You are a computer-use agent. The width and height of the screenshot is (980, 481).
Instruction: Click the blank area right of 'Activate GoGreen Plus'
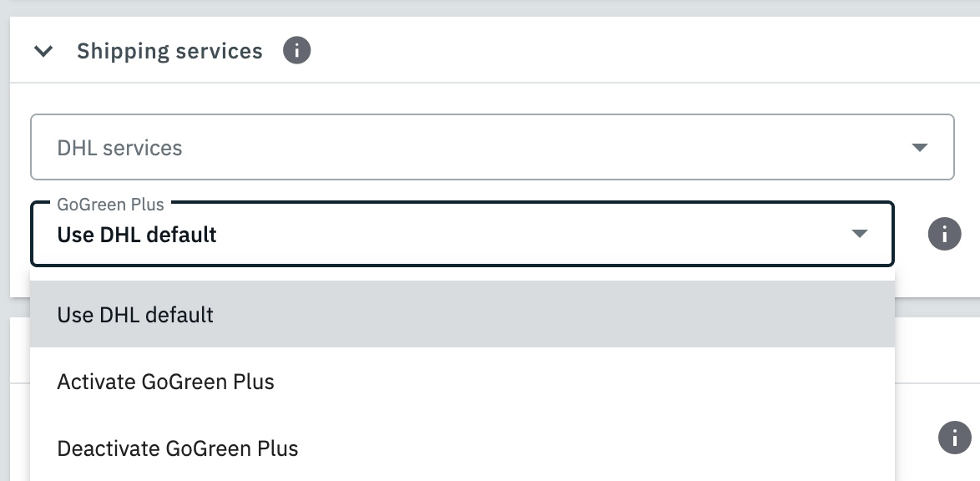coord(584,382)
